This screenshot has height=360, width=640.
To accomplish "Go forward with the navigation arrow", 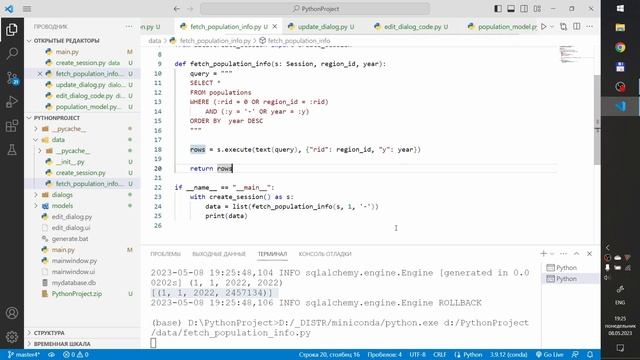I will (x=191, y=9).
